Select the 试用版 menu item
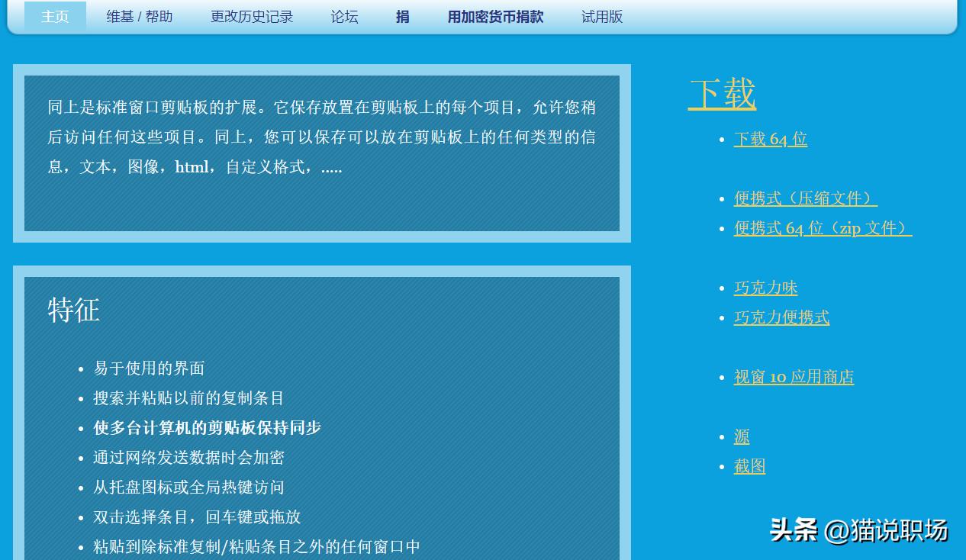This screenshot has width=966, height=560. tap(602, 16)
